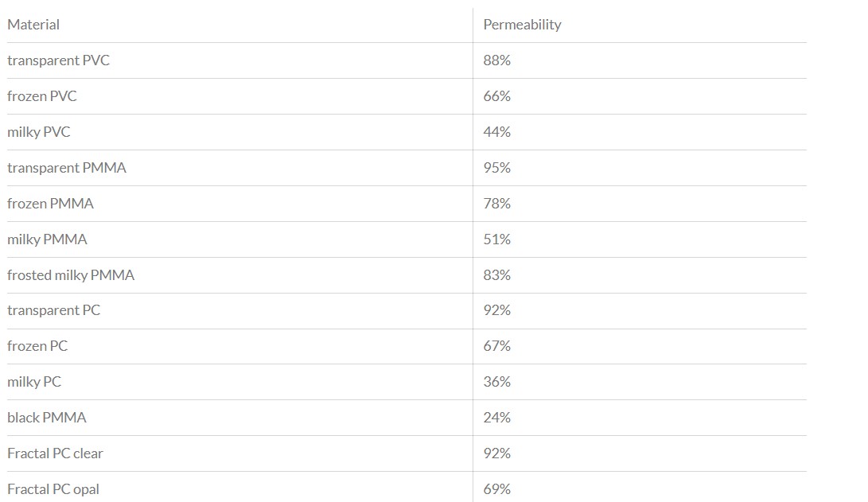Select the 67% value for frozen PC
868x502 pixels.
click(x=496, y=346)
